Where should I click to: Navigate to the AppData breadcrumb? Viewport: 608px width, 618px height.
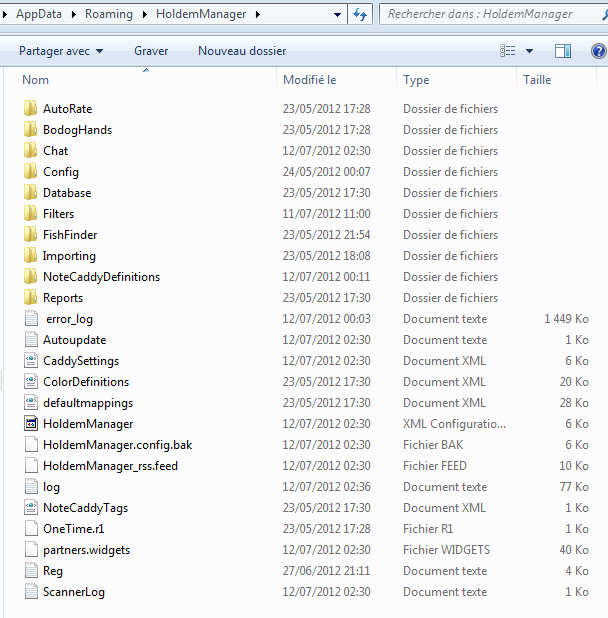tap(39, 14)
